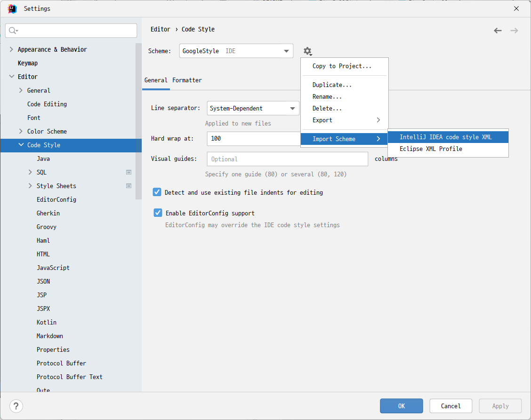Open the Scheme GoogleStyle dropdown

point(236,51)
